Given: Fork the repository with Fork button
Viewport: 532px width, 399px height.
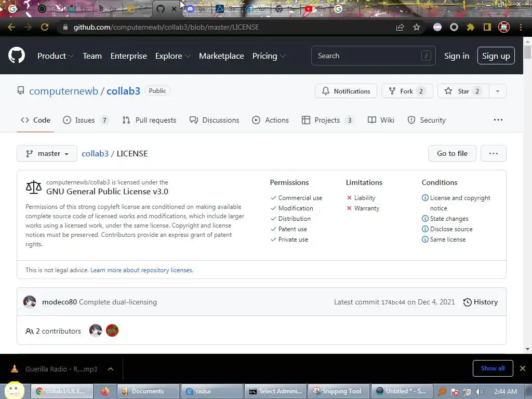Looking at the screenshot, I should 407,91.
